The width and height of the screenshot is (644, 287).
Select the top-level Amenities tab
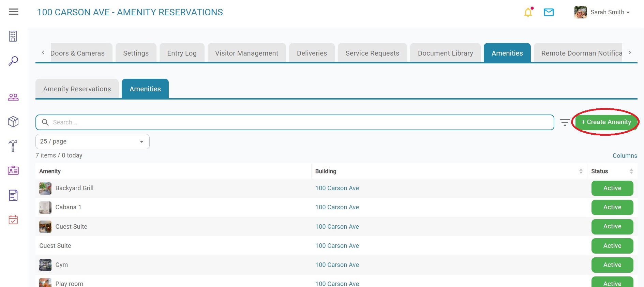(507, 53)
